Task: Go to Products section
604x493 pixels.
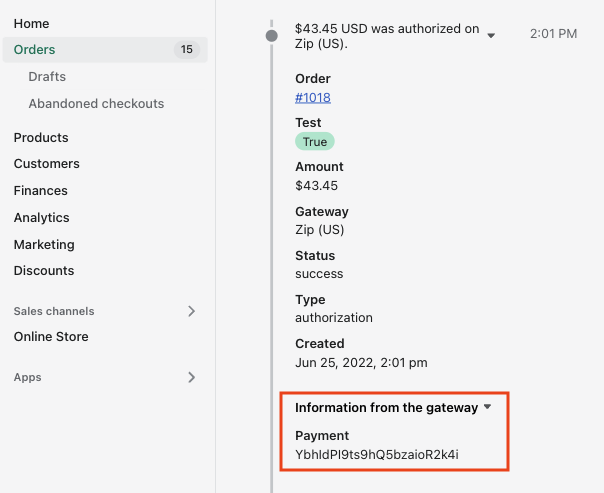Action: [41, 138]
